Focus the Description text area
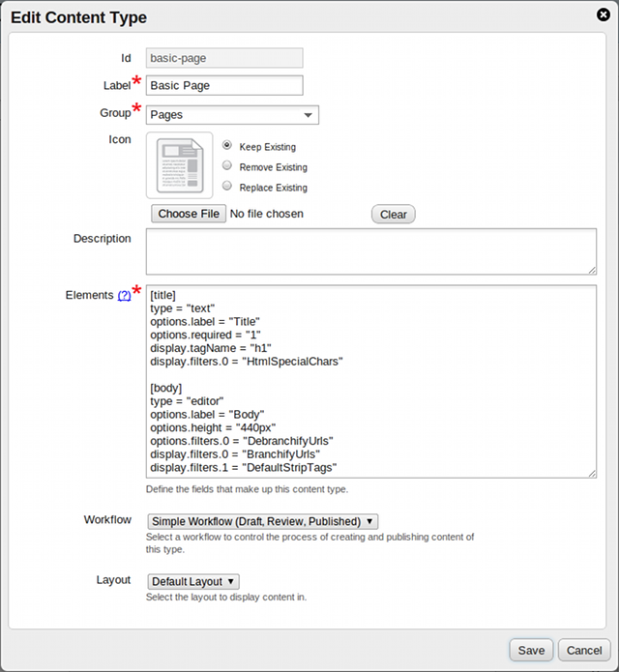 [x=370, y=251]
